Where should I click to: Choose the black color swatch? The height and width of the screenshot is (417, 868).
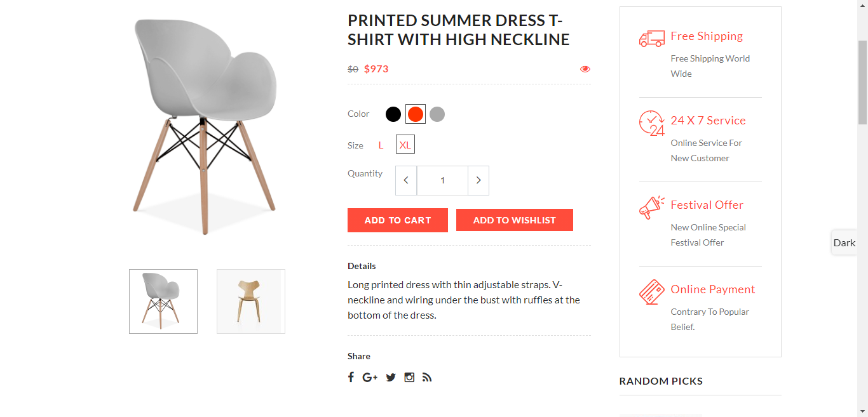(393, 114)
